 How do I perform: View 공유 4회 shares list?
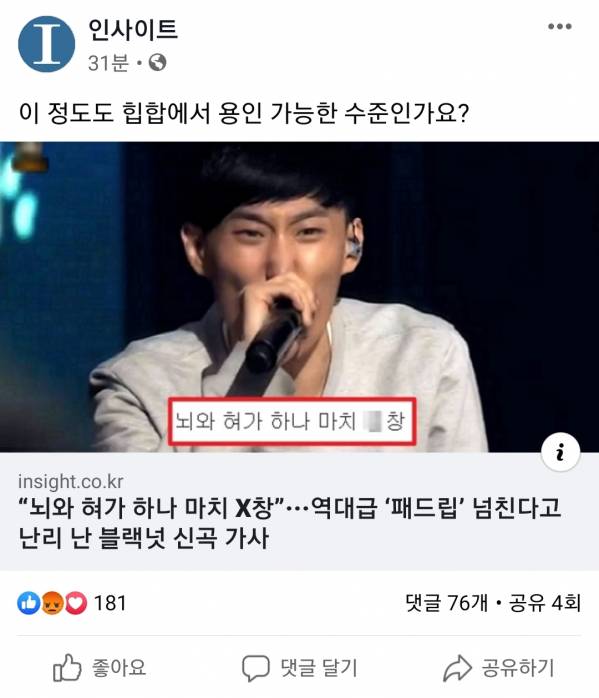[545, 603]
